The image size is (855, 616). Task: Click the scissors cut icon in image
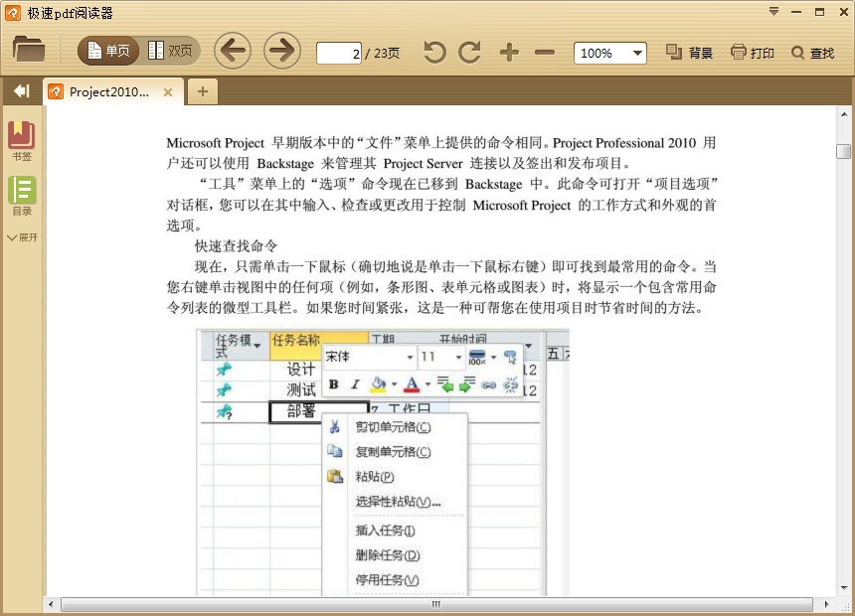click(335, 427)
